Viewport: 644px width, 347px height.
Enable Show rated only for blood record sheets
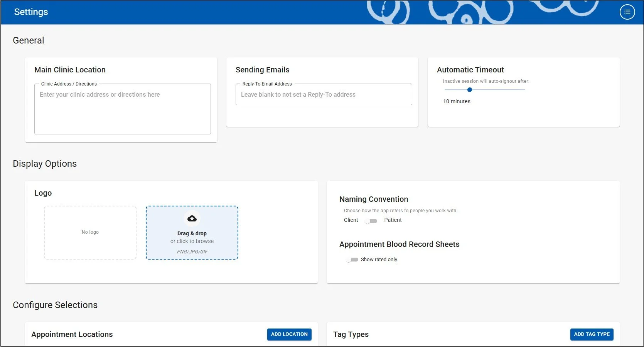pyautogui.click(x=352, y=259)
